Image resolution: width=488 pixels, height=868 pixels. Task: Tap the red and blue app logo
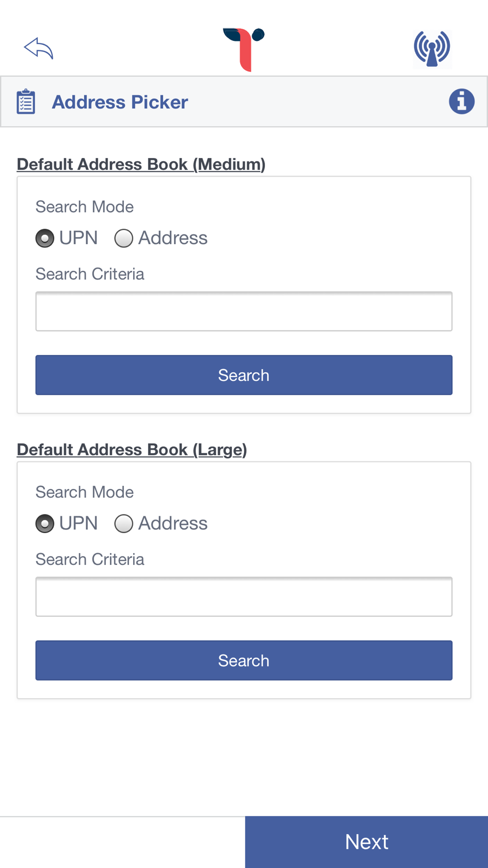(x=244, y=49)
